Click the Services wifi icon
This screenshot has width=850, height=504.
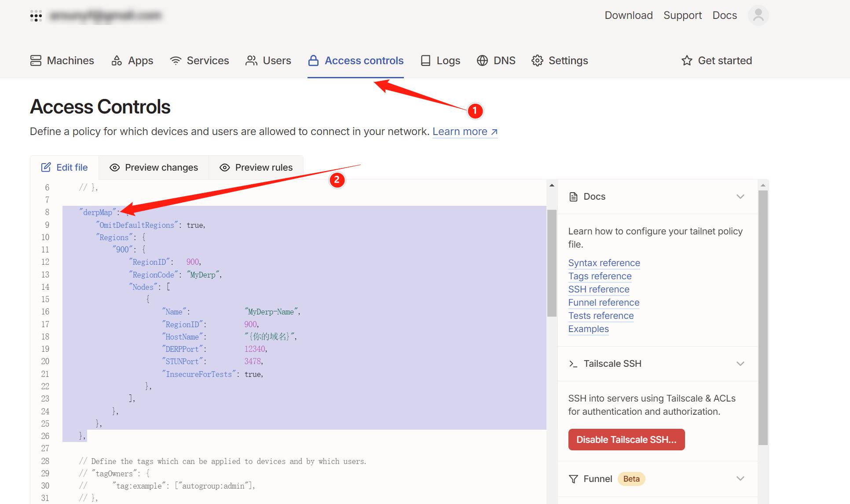[x=176, y=61]
